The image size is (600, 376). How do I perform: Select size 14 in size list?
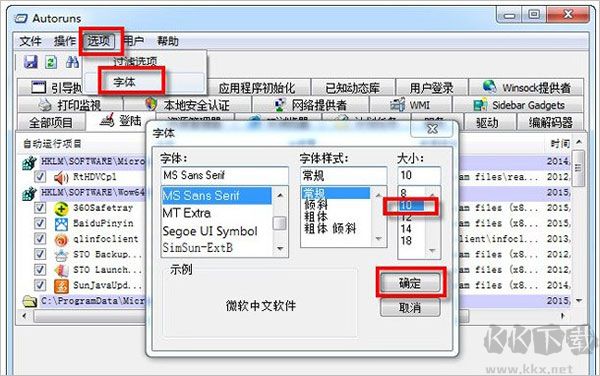point(412,229)
